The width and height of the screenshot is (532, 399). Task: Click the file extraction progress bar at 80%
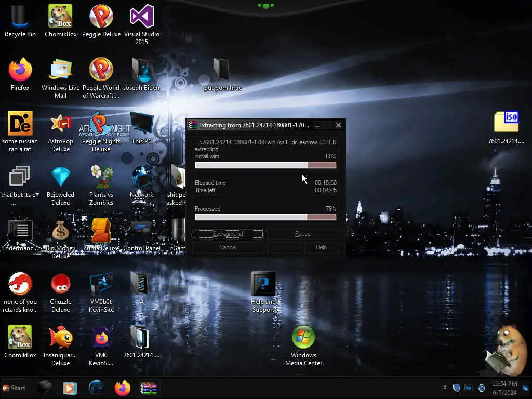coord(265,165)
